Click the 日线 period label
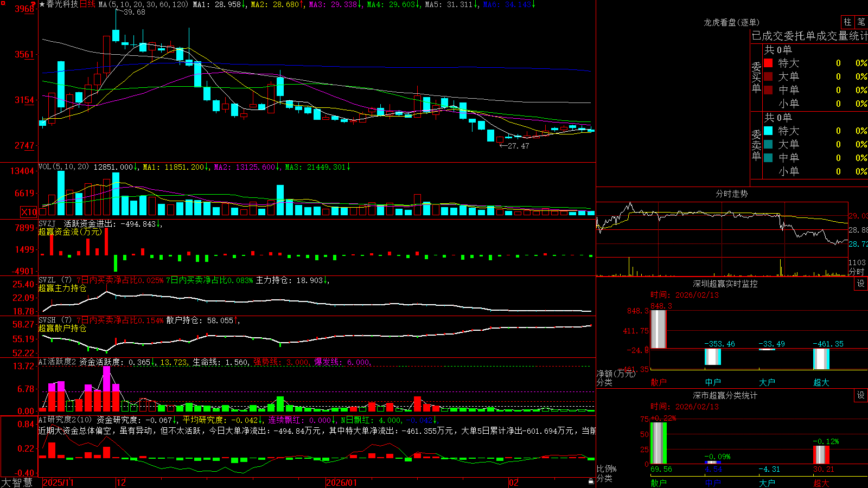The width and height of the screenshot is (868, 488). coord(87,4)
